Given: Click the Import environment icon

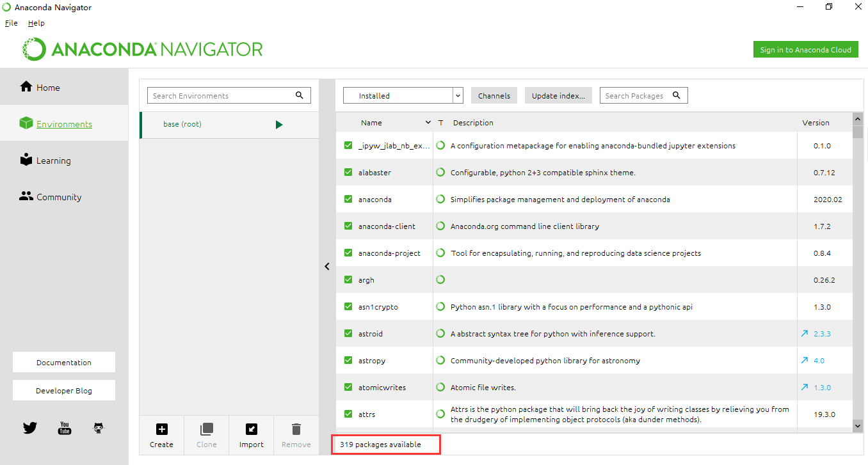Looking at the screenshot, I should (x=252, y=429).
